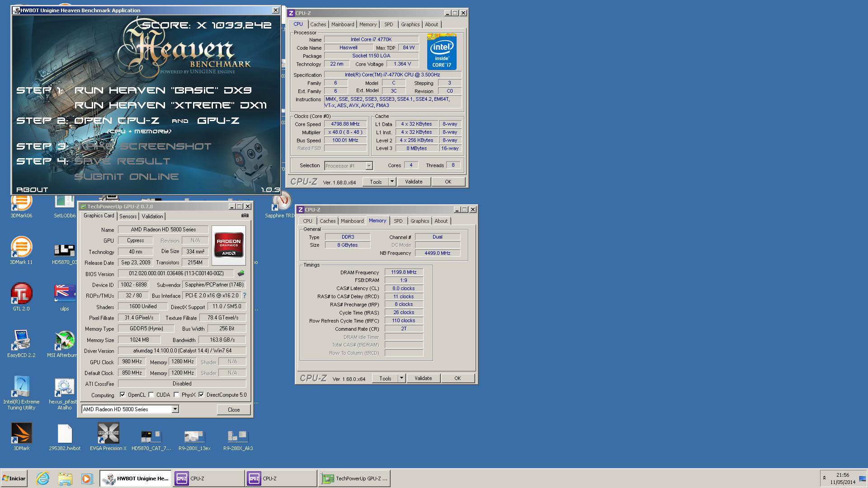Screen dimensions: 868x488
Task: Click Tools button in top CPU-Z window
Action: 376,182
